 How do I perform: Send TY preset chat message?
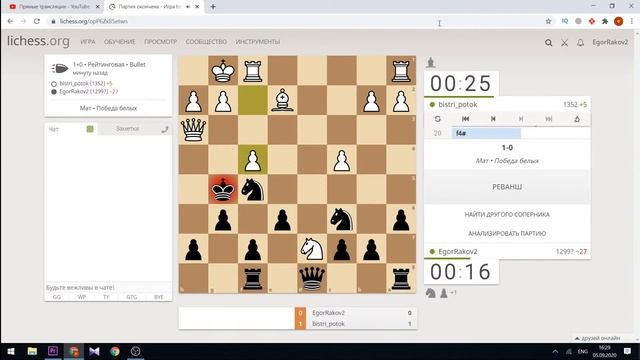(106, 297)
